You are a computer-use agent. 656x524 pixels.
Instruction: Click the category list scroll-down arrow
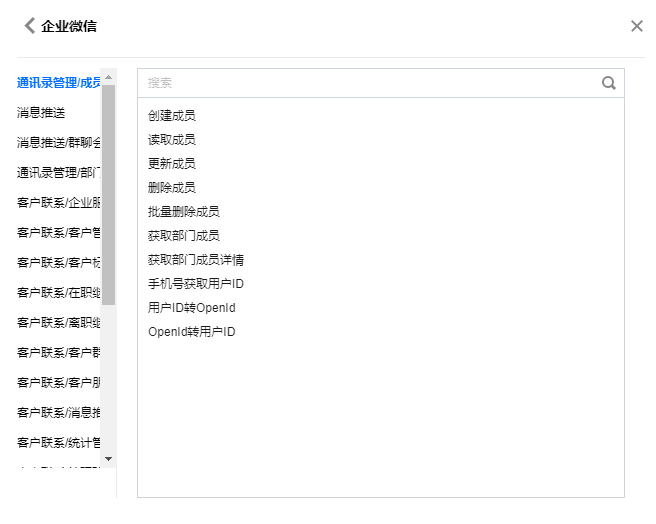click(x=109, y=459)
